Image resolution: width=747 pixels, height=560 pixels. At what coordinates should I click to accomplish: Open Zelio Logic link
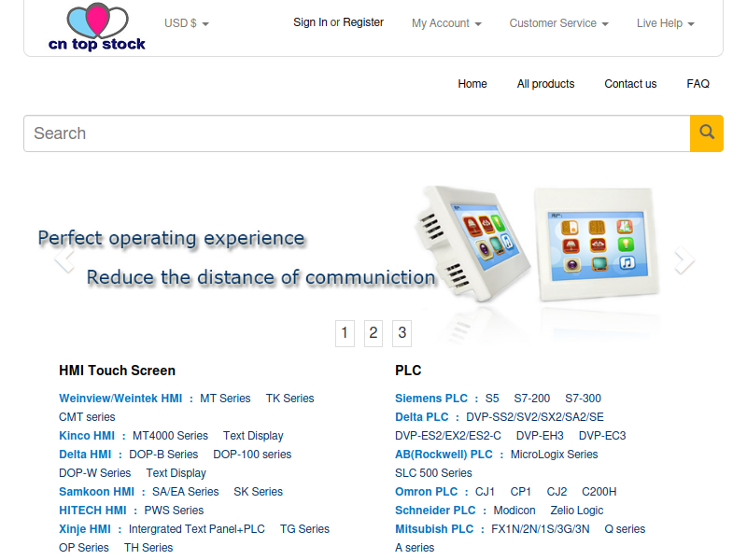(x=576, y=511)
